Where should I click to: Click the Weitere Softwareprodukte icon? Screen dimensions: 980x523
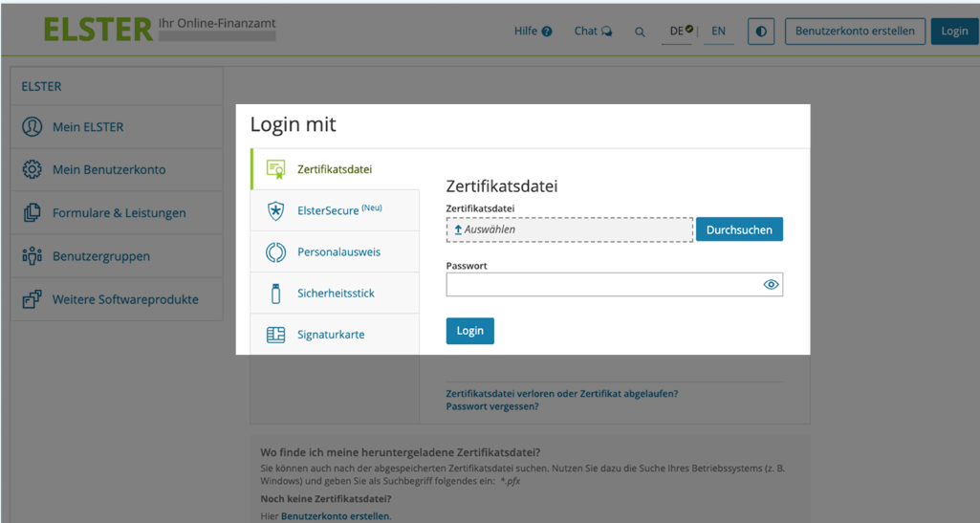[x=32, y=299]
